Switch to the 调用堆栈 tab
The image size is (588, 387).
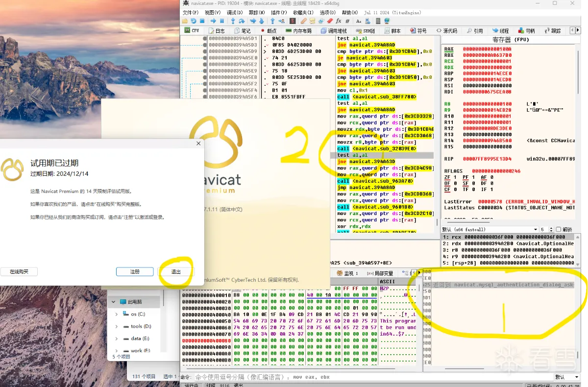(334, 30)
